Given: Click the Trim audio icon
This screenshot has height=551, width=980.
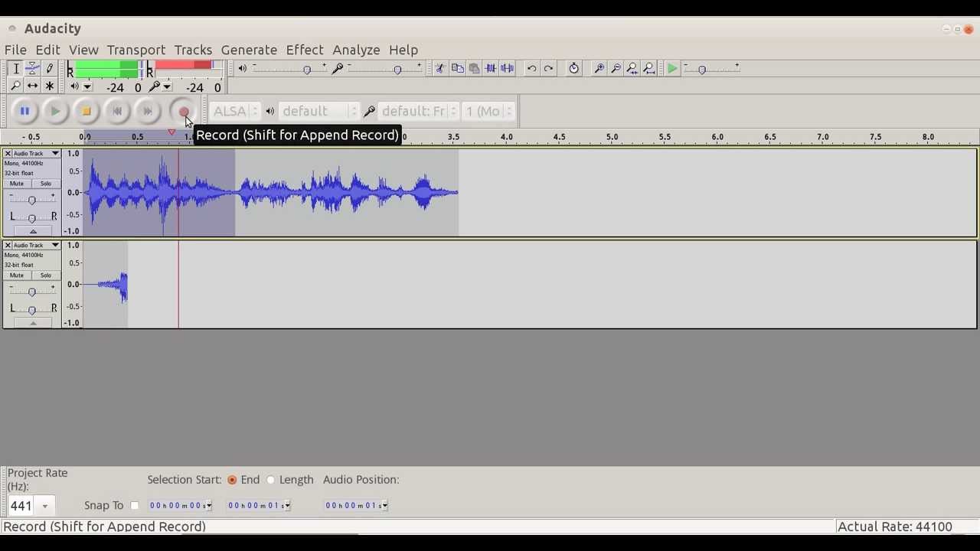Looking at the screenshot, I should coord(491,69).
